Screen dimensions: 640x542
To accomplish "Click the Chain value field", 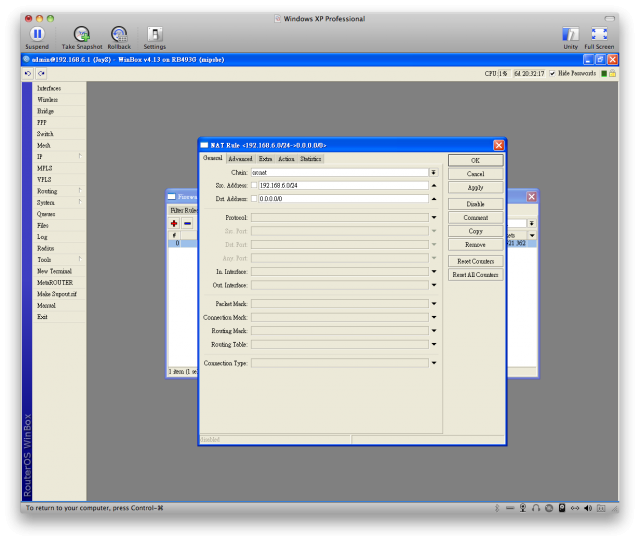I will (340, 172).
